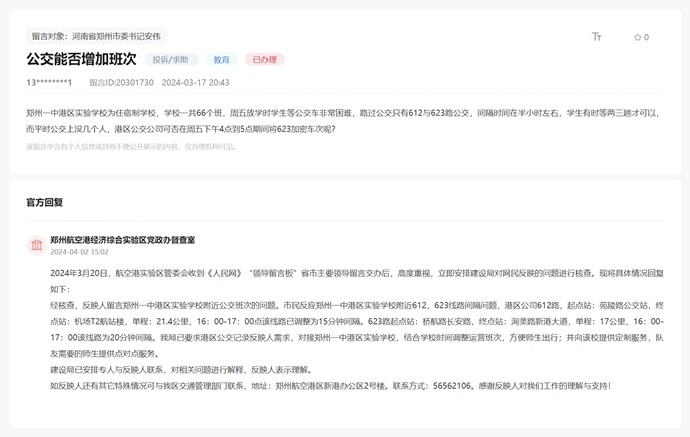This screenshot has height=437, width=690.
Task: Click the government building avatar icon
Action: coord(36,245)
